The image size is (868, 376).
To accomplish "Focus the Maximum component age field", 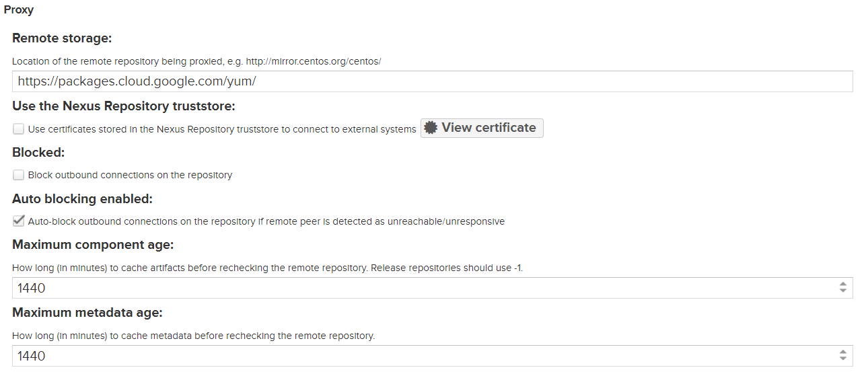I will [x=424, y=288].
